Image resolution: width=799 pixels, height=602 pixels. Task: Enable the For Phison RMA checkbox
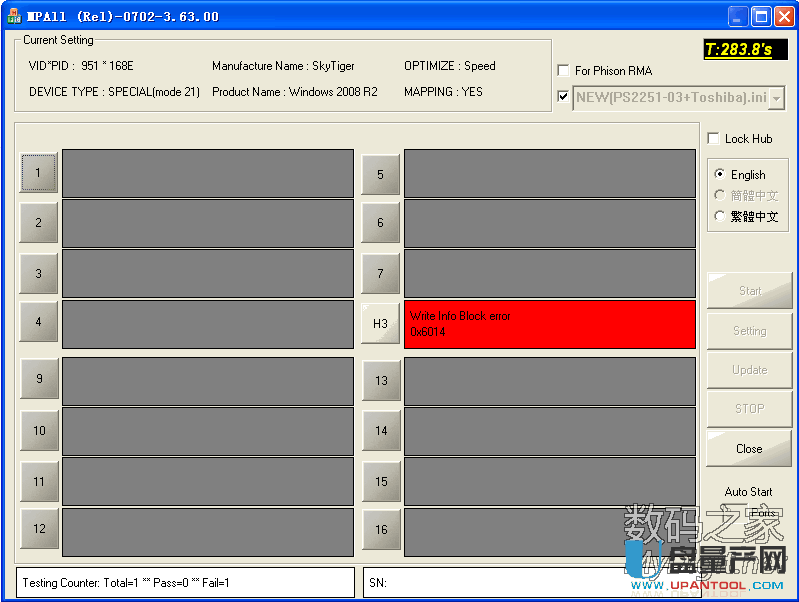click(564, 71)
